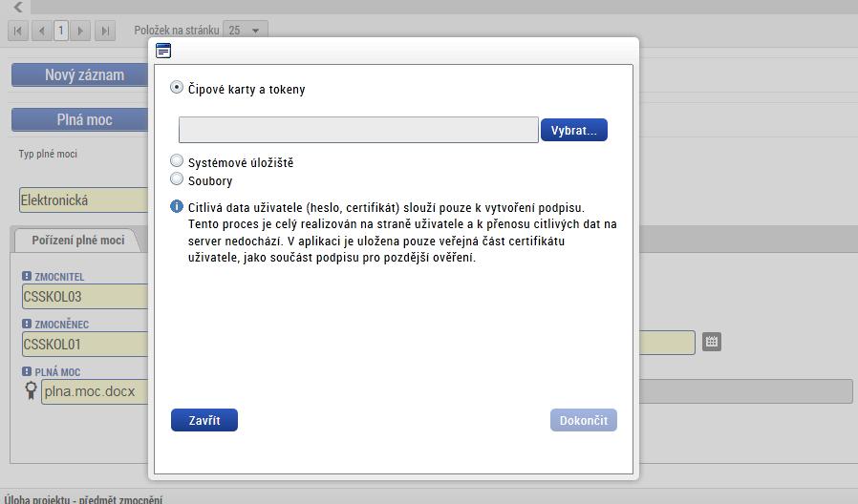The width and height of the screenshot is (858, 504).
Task: Click the required icon beside ZMOCNĚNEC
Action: pos(26,324)
